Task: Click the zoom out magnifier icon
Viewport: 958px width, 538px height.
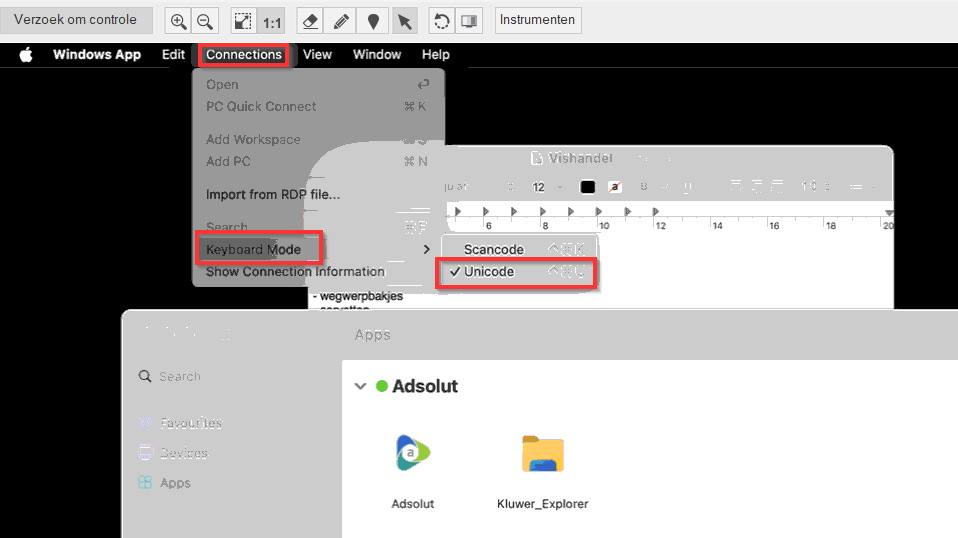Action: coord(204,21)
